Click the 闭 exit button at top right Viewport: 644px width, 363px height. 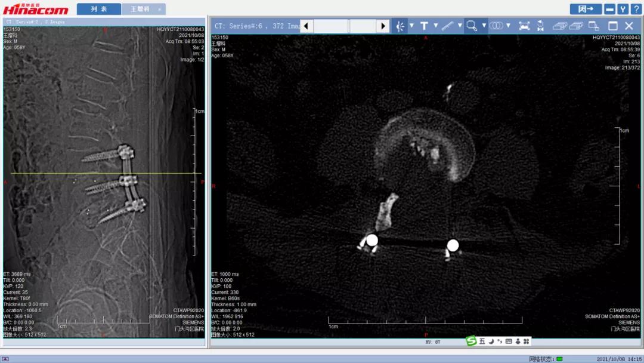586,9
